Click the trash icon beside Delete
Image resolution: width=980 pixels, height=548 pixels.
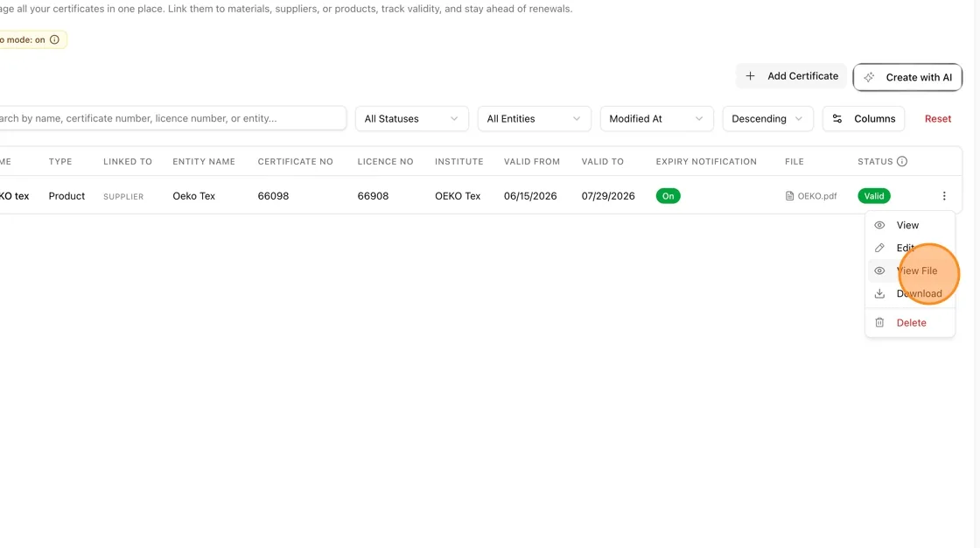tap(879, 323)
